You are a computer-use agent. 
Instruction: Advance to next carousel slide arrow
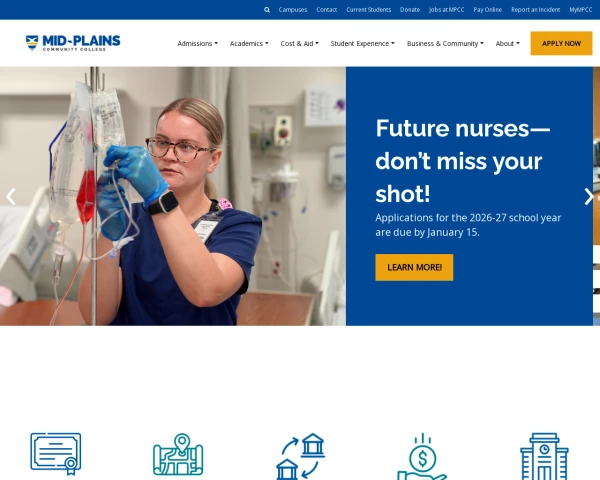(x=589, y=196)
